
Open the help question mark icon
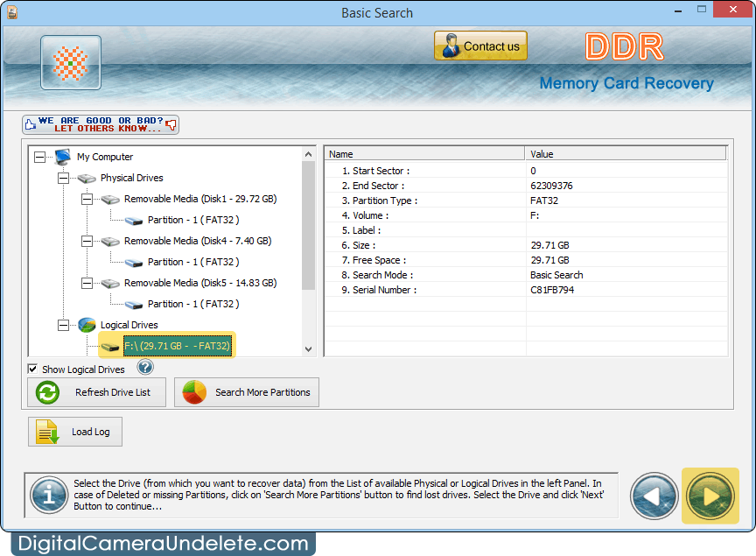click(145, 367)
